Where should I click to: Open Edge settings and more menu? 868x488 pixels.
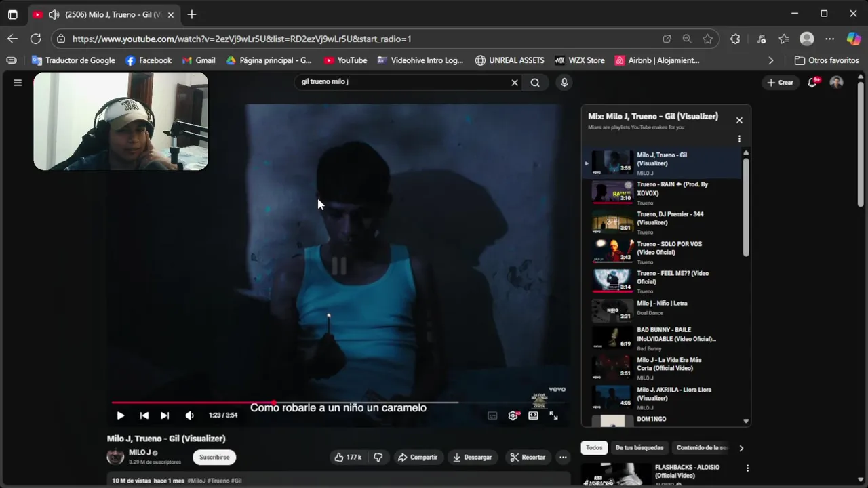(829, 39)
